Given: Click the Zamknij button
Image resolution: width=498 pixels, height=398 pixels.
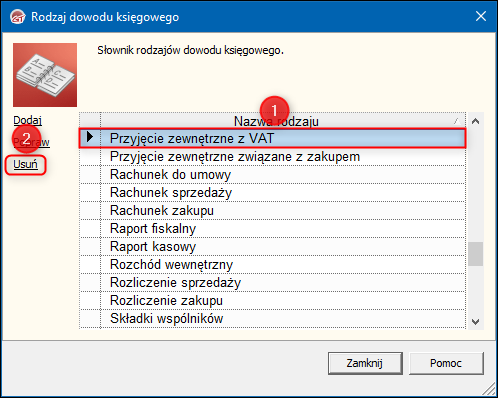Looking at the screenshot, I should tap(365, 363).
